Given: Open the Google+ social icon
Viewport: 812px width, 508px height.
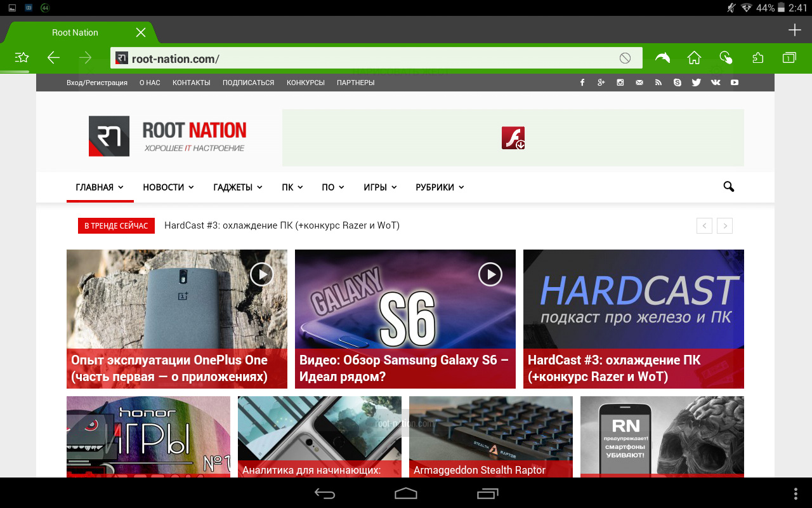Looking at the screenshot, I should 601,83.
